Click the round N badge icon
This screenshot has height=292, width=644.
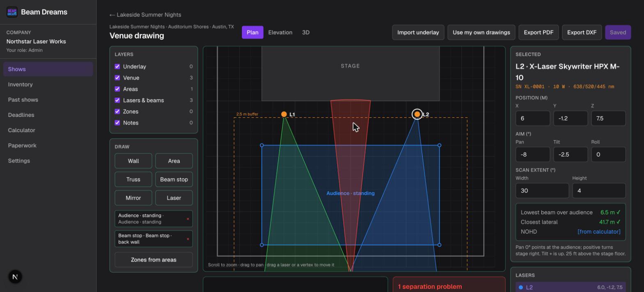(15, 277)
